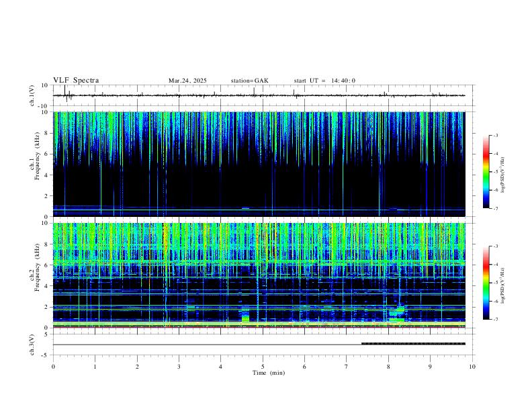Screen dimensions: 532x411
Task: Click the "ch.3(V)" axis label
Action: 33,345
